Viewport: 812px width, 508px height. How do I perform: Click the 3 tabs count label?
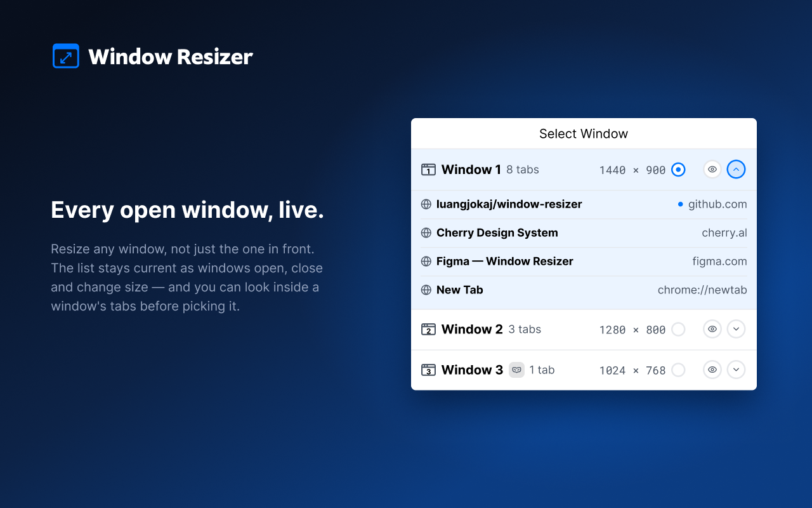point(525,329)
